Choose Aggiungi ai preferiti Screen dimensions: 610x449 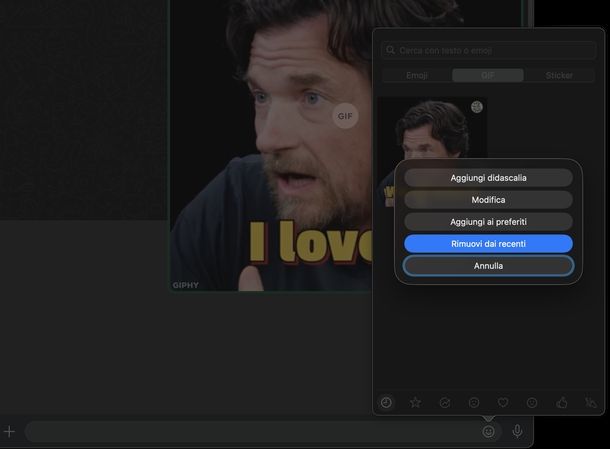pyautogui.click(x=488, y=221)
